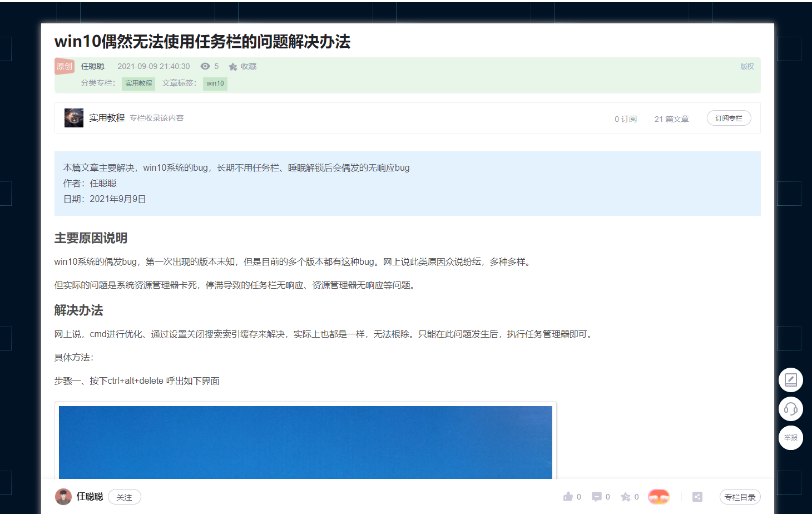Screen dimensions: 812x514
Task: Open author 任聪聪 link in header
Action: (93, 66)
